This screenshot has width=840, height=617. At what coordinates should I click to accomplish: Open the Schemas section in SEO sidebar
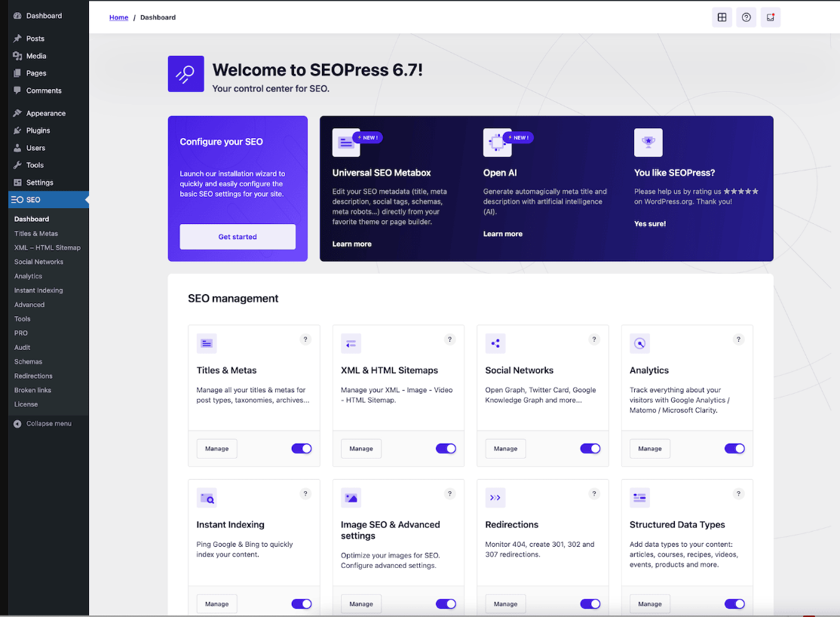point(28,361)
